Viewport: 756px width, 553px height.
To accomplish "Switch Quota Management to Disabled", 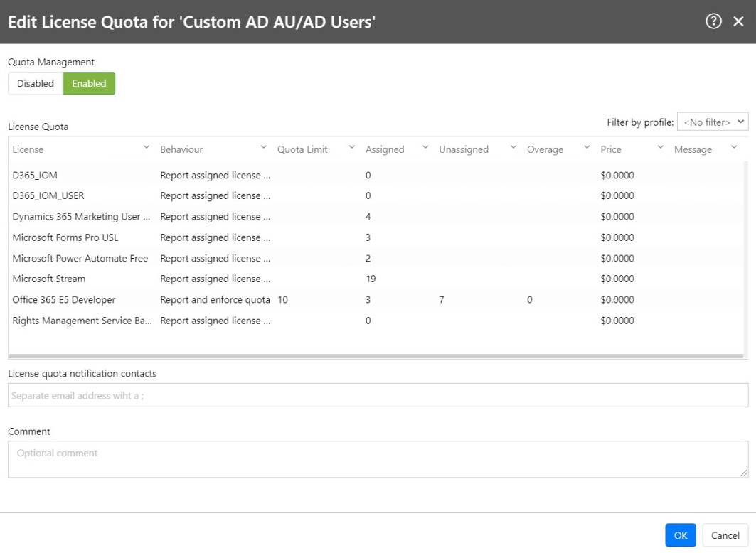I will pyautogui.click(x=35, y=83).
